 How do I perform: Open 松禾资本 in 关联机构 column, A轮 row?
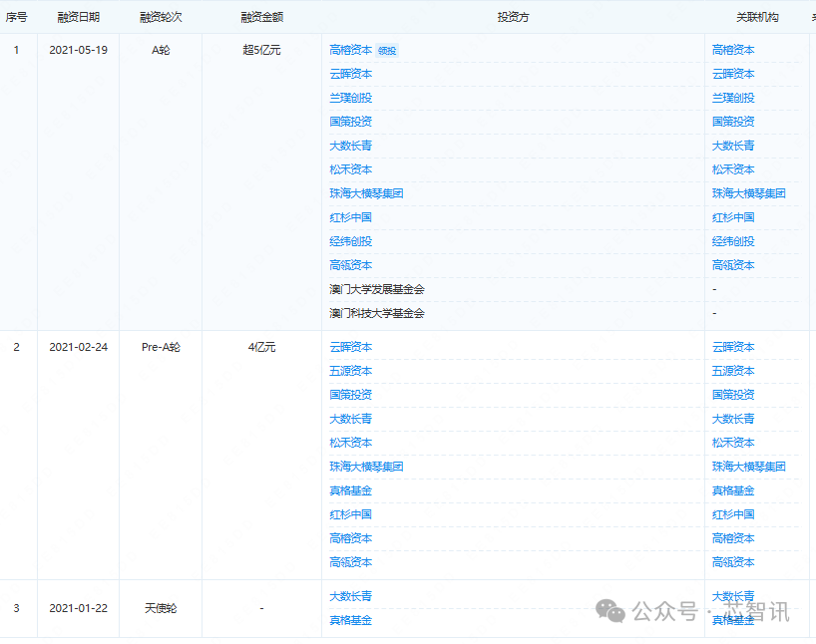[733, 169]
